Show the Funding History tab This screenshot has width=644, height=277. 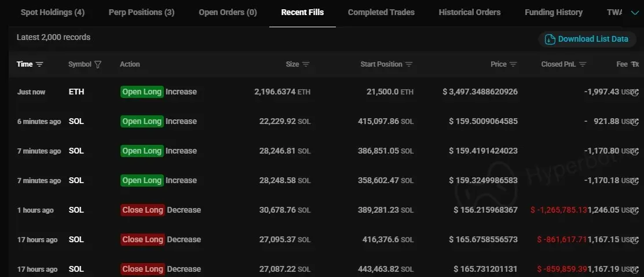554,12
